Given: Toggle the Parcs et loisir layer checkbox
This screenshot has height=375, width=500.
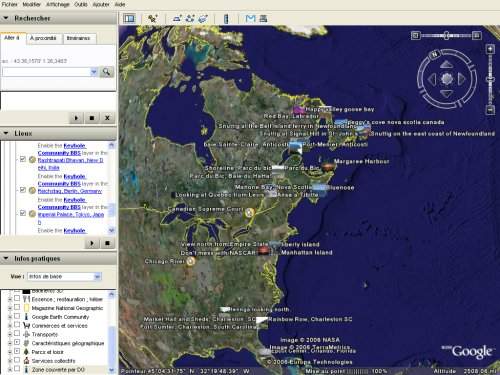Looking at the screenshot, I should 17,351.
